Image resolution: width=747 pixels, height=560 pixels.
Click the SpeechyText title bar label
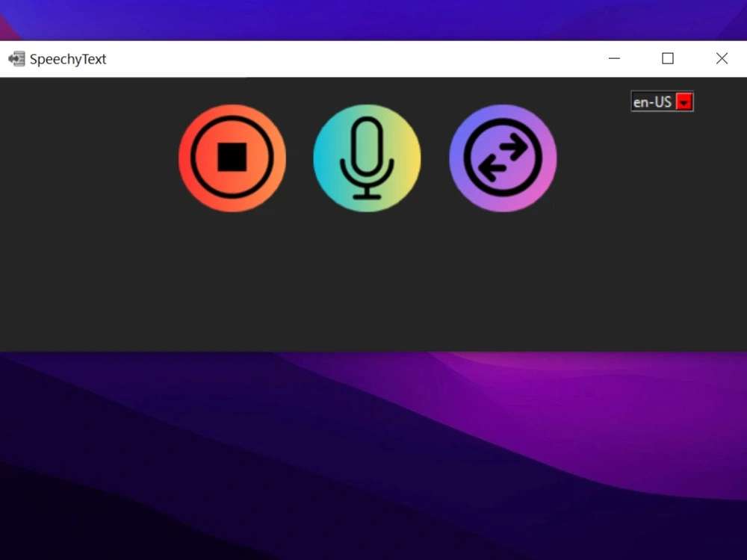point(67,58)
